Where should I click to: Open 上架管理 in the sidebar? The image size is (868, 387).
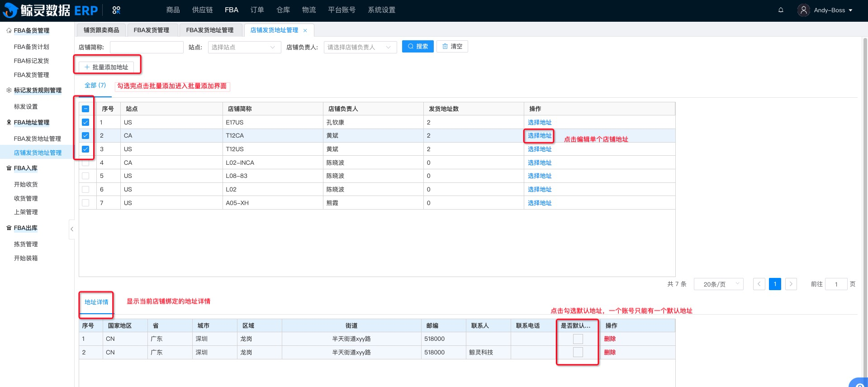point(26,212)
